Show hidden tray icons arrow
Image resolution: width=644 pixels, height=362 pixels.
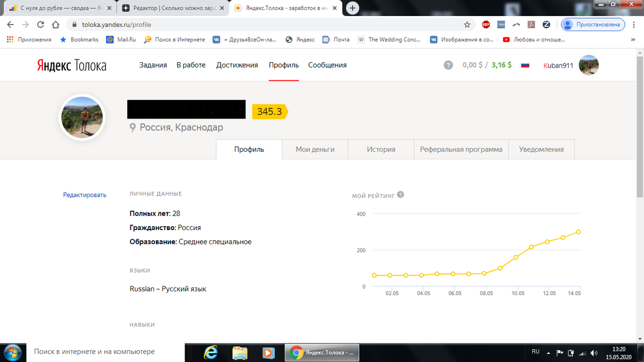click(x=548, y=353)
